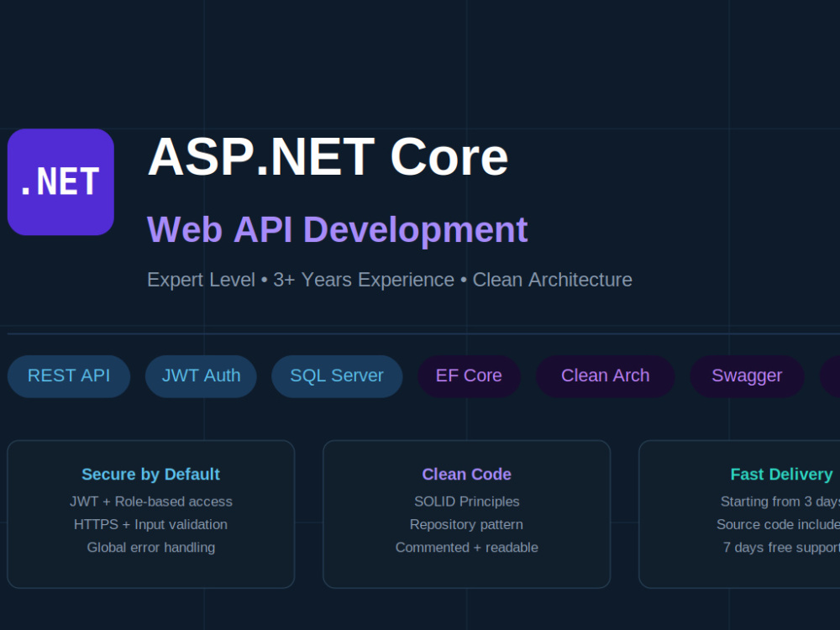
Task: Select the EF Core tag
Action: (469, 376)
